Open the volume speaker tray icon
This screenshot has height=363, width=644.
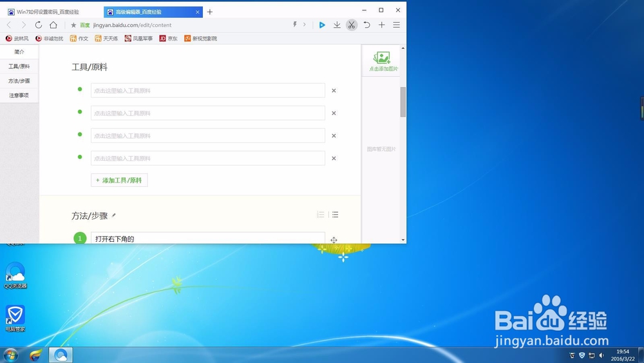tap(601, 355)
